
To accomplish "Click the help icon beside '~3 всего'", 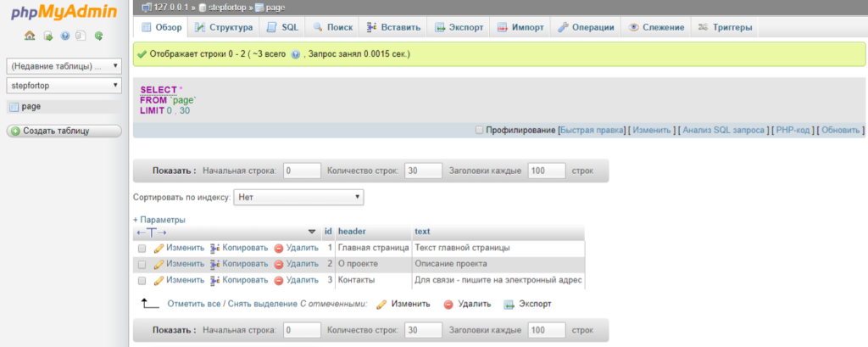I will pyautogui.click(x=295, y=54).
